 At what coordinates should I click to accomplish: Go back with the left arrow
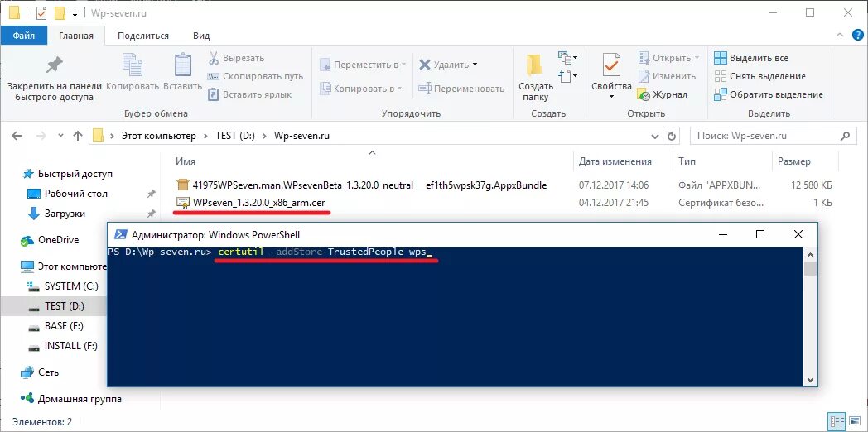point(16,136)
